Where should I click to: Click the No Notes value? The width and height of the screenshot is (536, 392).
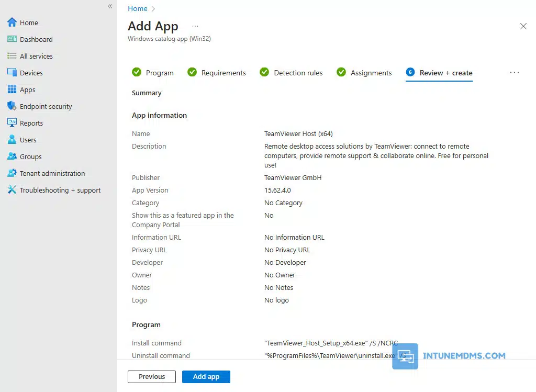278,288
